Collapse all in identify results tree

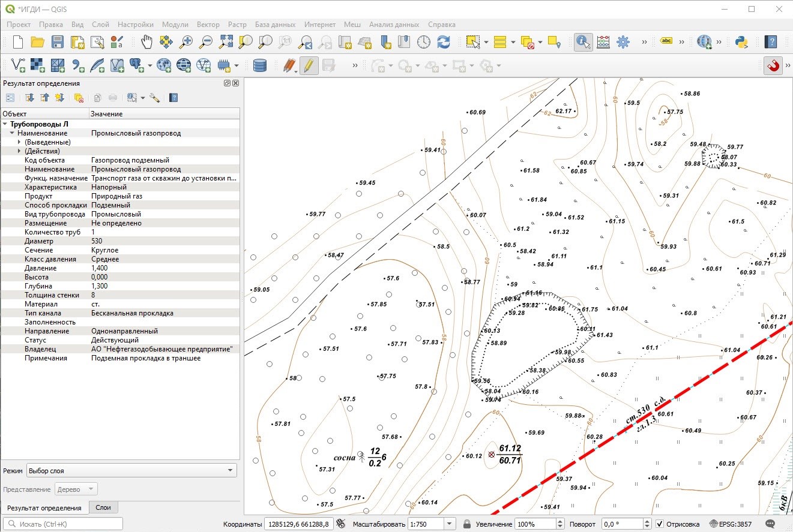44,98
